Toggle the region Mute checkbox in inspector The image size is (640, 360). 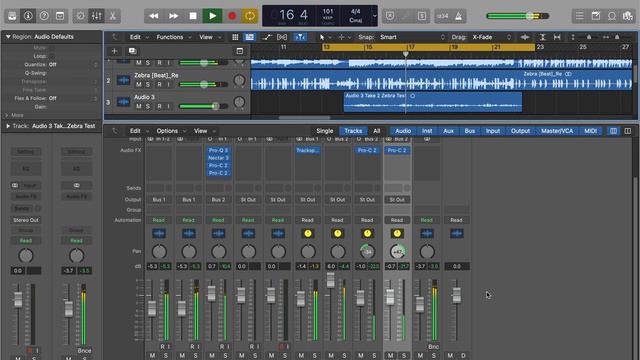pos(51,48)
